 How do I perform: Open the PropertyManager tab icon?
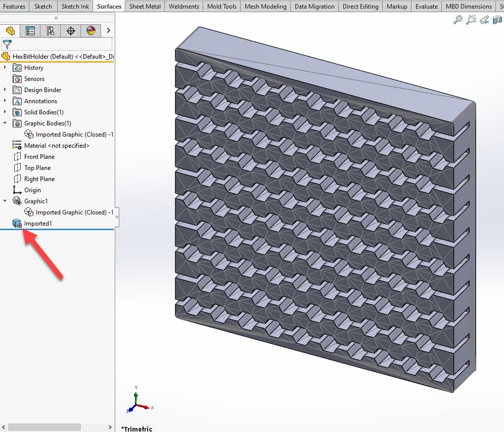(30, 31)
